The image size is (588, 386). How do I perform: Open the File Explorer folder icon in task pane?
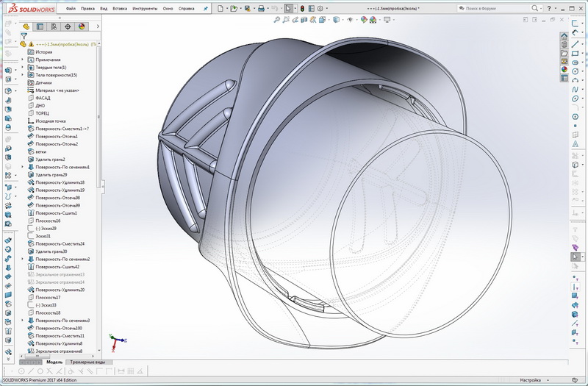(x=564, y=53)
